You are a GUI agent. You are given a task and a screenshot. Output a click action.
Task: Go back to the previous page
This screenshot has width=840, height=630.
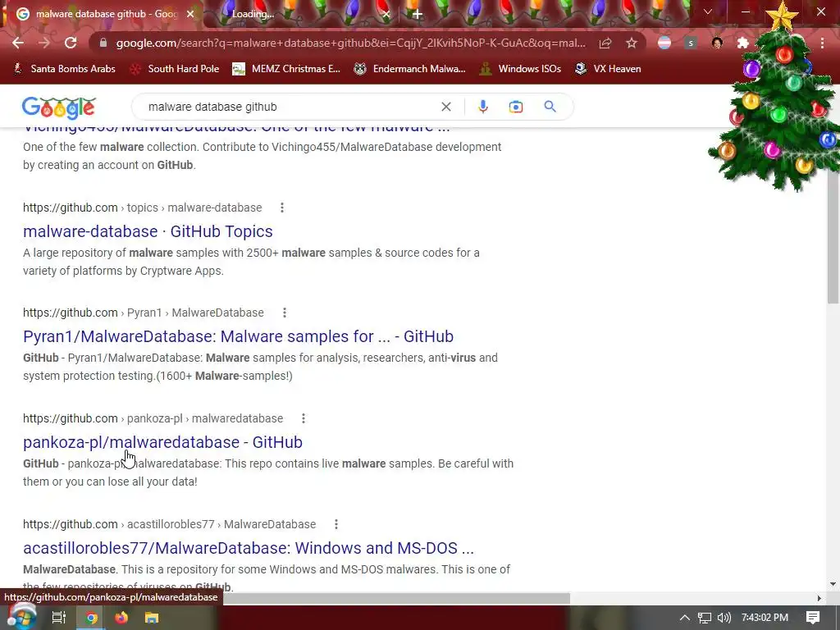coord(18,43)
